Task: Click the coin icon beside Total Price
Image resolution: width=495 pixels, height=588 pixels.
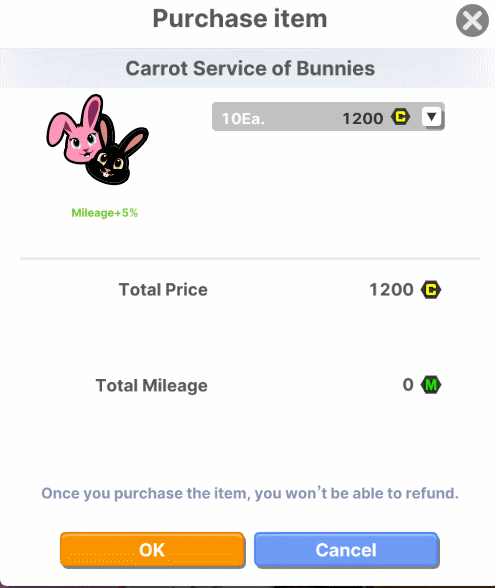Action: coord(431,290)
